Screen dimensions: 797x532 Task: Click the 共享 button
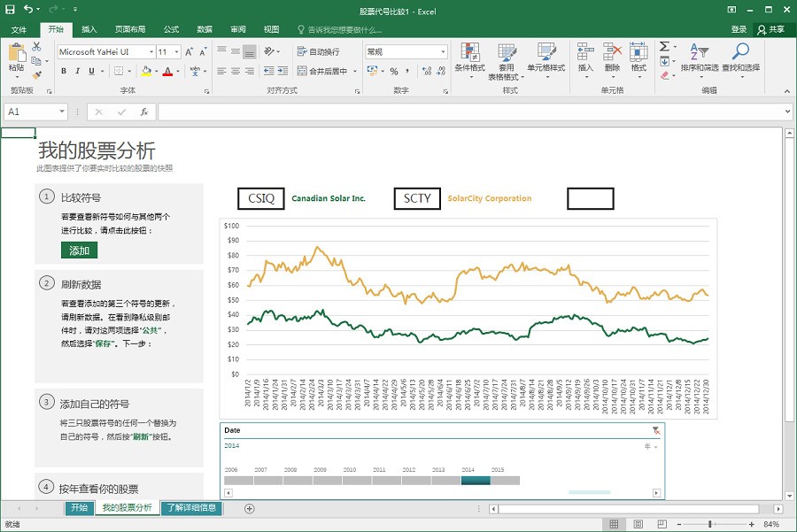tap(774, 28)
